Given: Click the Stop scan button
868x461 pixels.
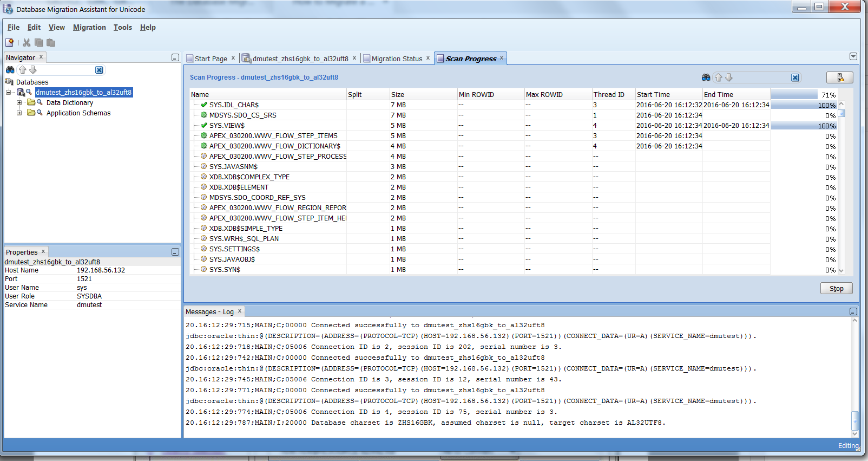Looking at the screenshot, I should click(x=837, y=288).
